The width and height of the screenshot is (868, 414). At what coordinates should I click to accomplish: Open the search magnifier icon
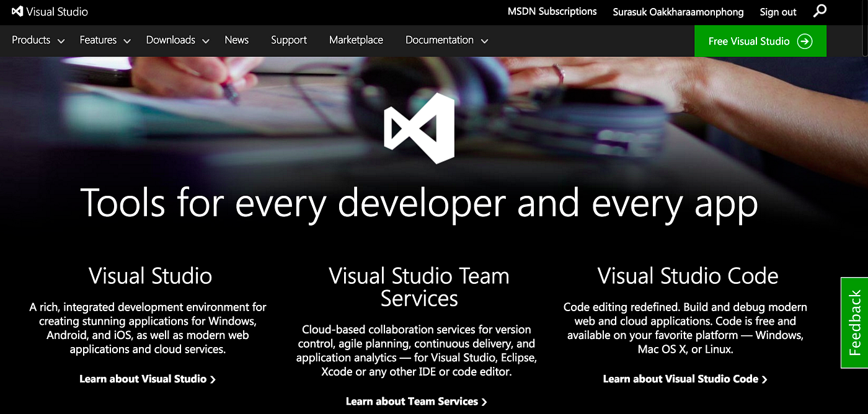[x=820, y=11]
